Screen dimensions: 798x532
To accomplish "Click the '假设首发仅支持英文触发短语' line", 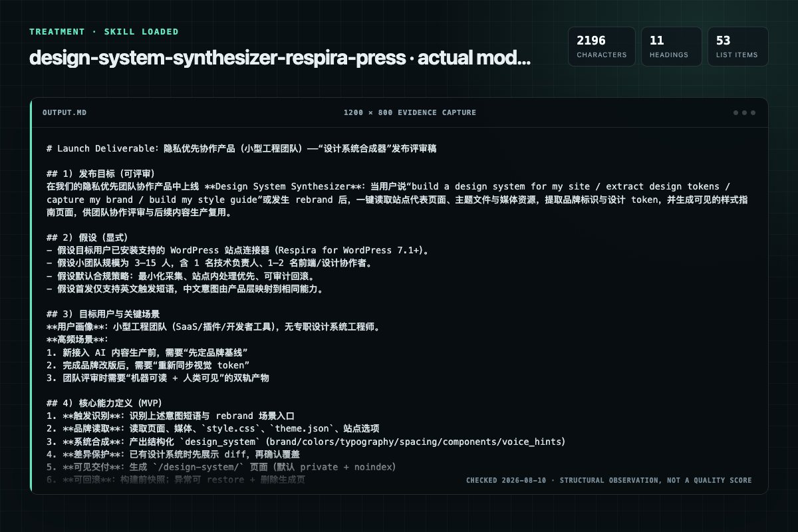I will point(186,289).
